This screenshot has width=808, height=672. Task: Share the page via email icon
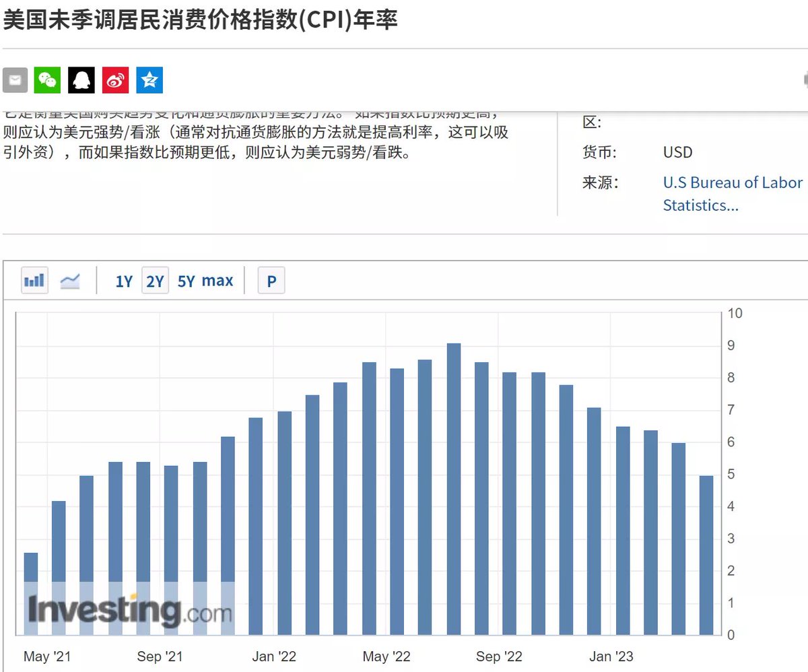click(15, 80)
